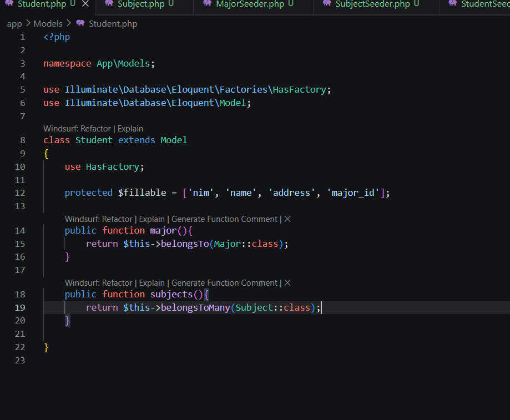Click the elephant icon on the SubjectSeeder.php tab
This screenshot has height=420, width=510.
pos(327,3)
